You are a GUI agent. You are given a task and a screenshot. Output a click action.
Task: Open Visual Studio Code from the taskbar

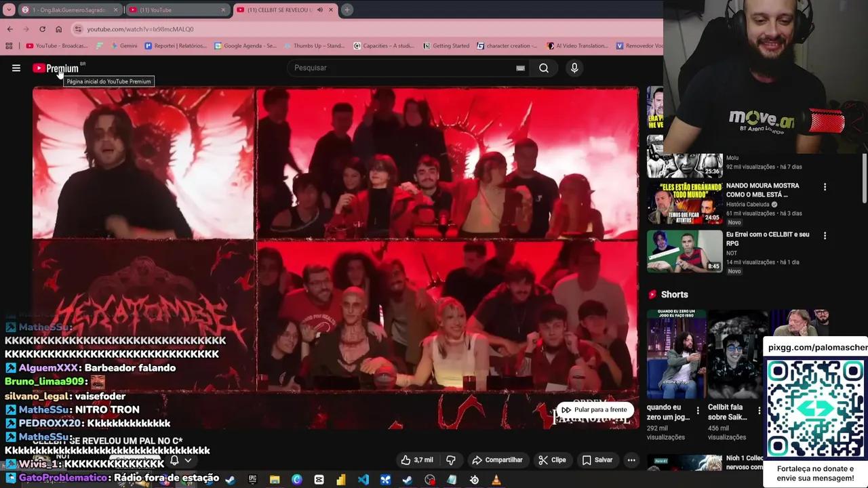click(363, 480)
